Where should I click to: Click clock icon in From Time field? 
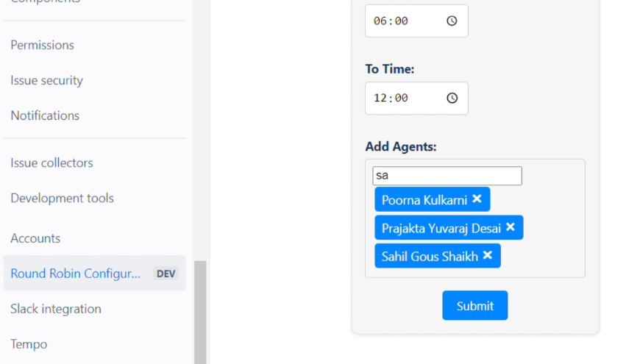pyautogui.click(x=452, y=21)
